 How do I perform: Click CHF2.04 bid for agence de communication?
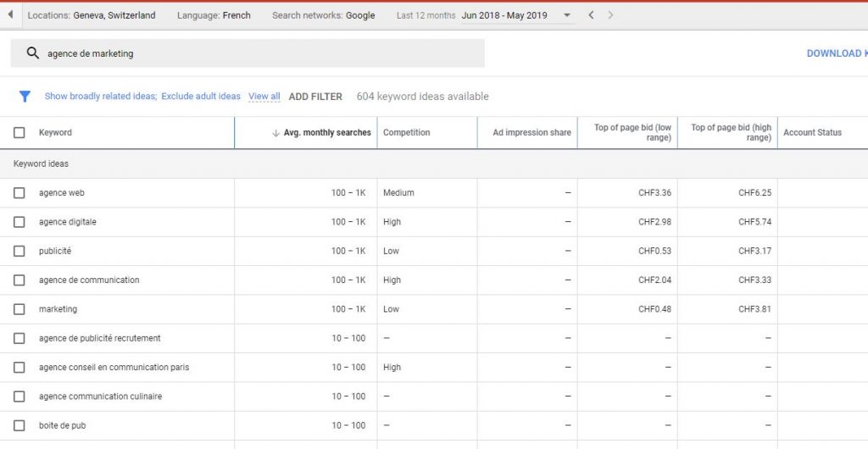[654, 280]
